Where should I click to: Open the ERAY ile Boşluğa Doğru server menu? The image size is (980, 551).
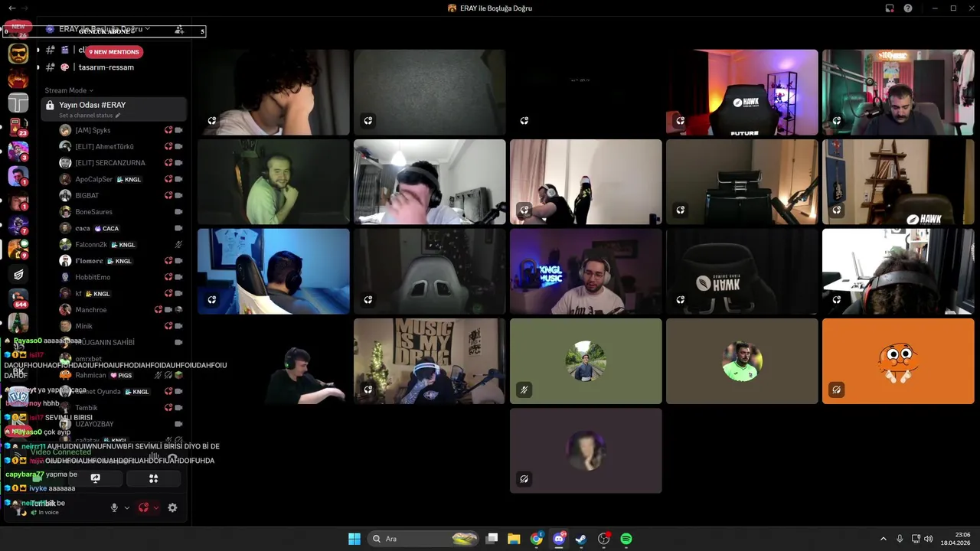[105, 29]
